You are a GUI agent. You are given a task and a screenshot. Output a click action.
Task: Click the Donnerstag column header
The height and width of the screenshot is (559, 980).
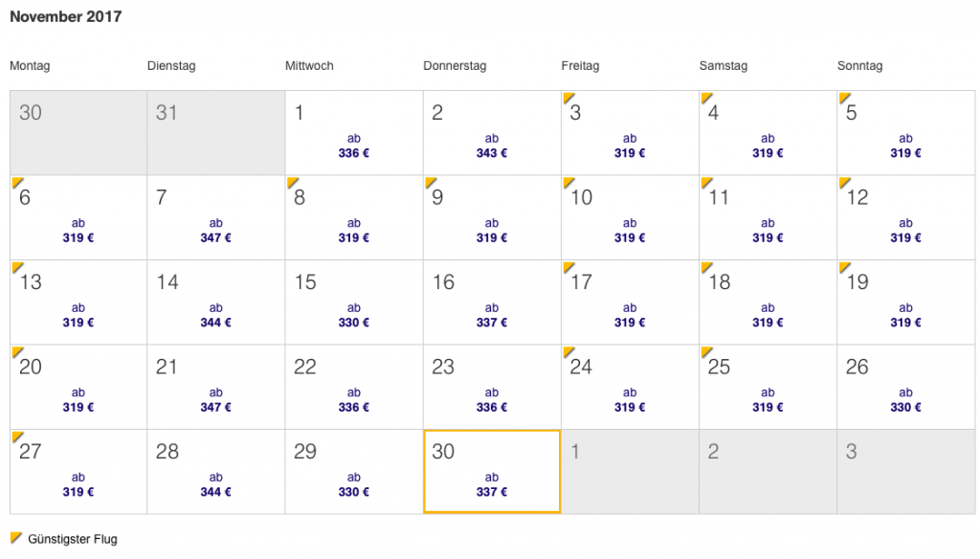coord(455,66)
